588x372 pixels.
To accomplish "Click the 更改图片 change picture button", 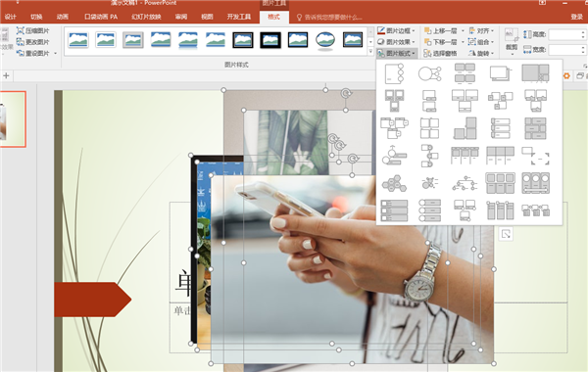I will point(33,42).
